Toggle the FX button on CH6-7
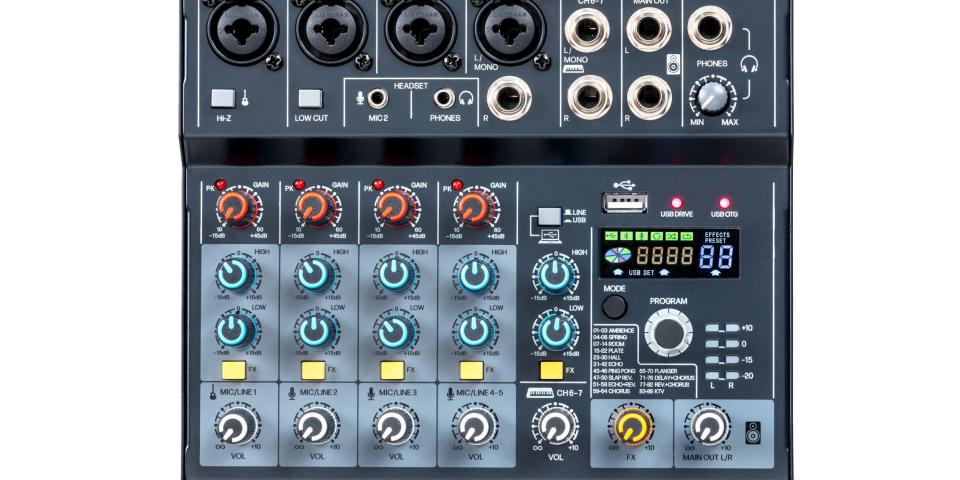Image resolution: width=960 pixels, height=480 pixels. (552, 370)
